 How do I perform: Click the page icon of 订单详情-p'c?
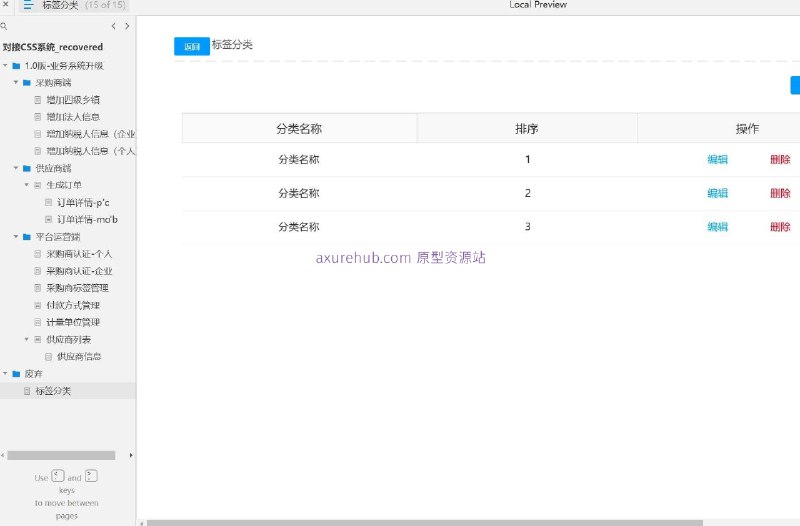[48, 203]
